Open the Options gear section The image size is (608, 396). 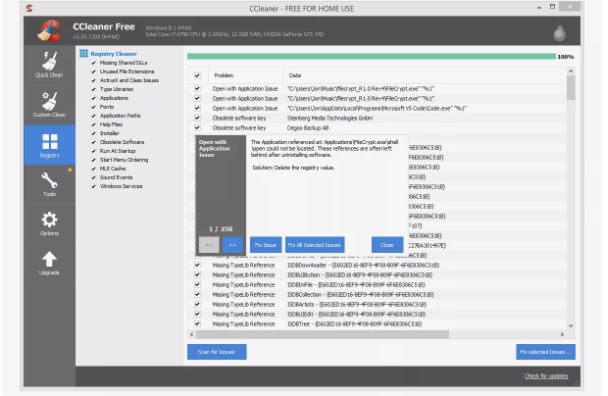coord(49,223)
